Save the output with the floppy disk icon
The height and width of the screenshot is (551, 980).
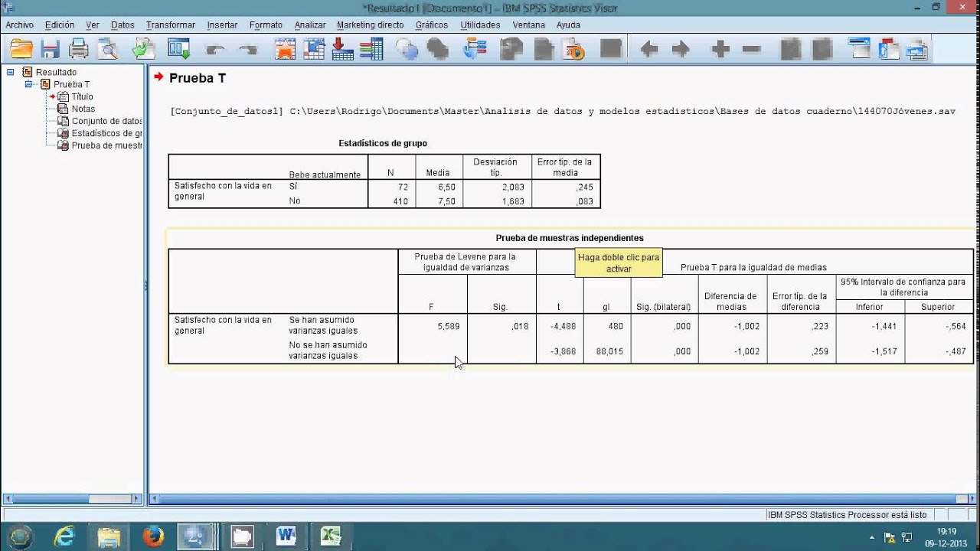[x=51, y=50]
